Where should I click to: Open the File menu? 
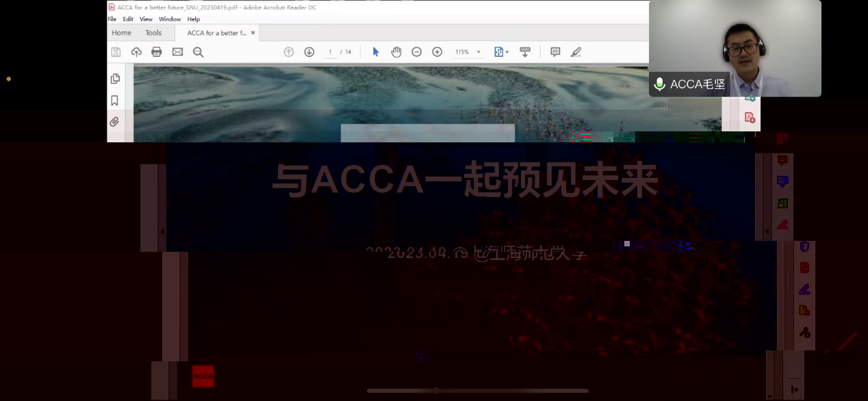click(x=112, y=19)
